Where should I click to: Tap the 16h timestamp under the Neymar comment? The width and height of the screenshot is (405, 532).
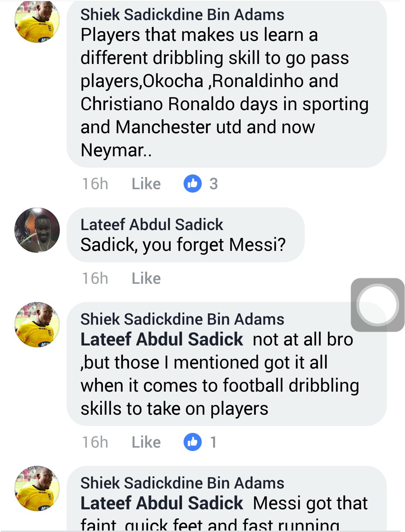(x=95, y=184)
